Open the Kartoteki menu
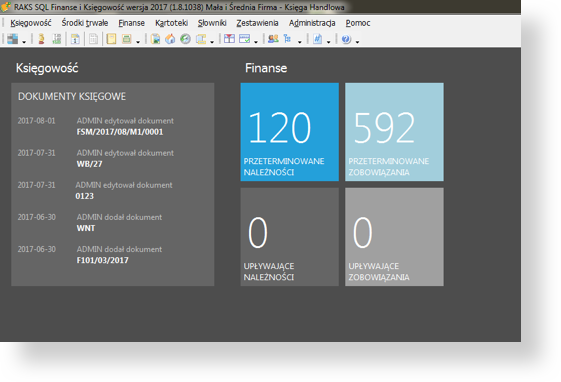This screenshot has height=382, width=561. (x=171, y=23)
